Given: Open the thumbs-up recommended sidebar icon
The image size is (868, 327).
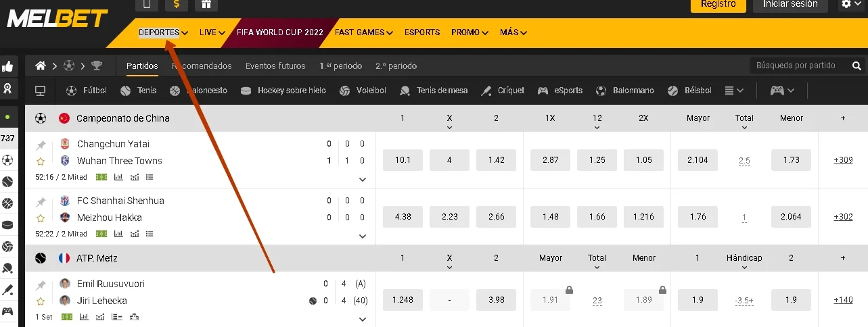Looking at the screenshot, I should pos(7,67).
